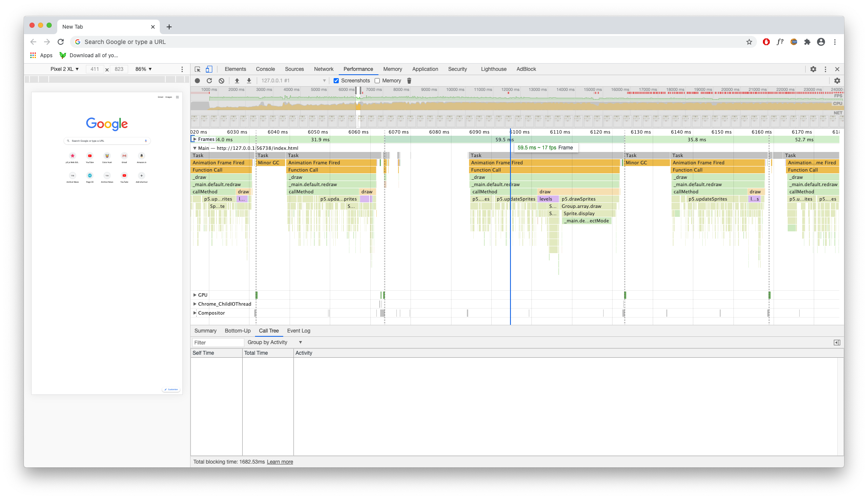Click the reload and profile icon
868x499 pixels.
pos(209,81)
